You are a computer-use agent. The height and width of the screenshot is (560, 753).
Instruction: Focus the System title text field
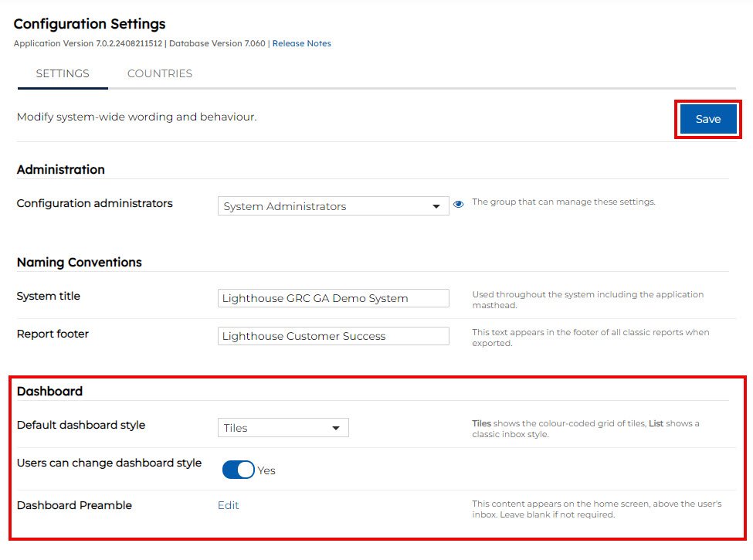(333, 298)
